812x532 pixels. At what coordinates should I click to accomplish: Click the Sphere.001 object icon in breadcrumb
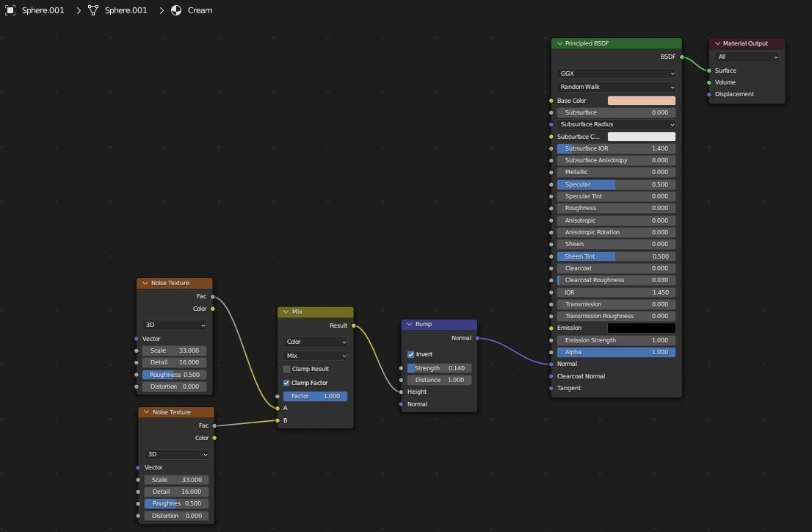click(10, 10)
